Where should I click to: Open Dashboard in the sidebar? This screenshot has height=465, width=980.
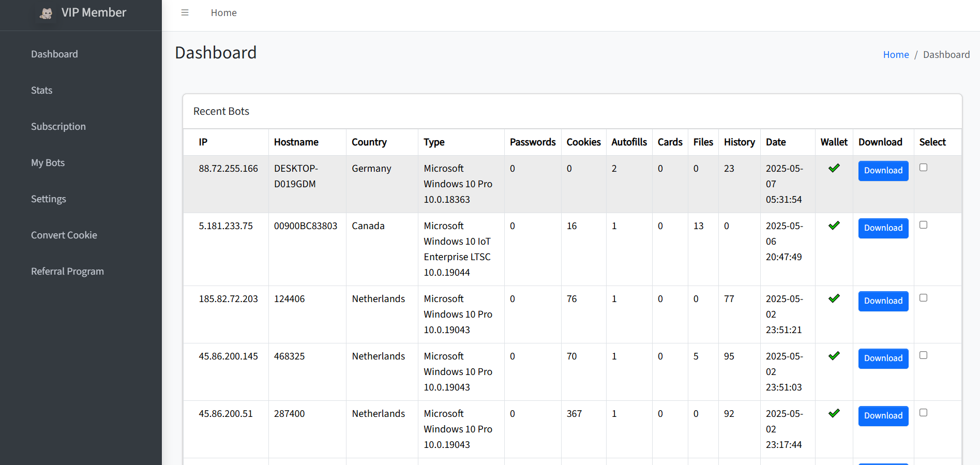[x=54, y=54]
